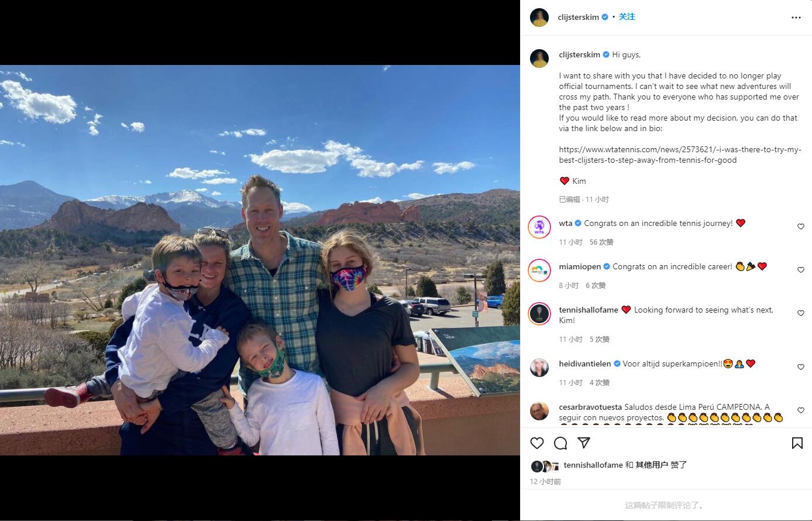
Task: View the 56 次赞 likes on wta comment
Action: point(601,242)
